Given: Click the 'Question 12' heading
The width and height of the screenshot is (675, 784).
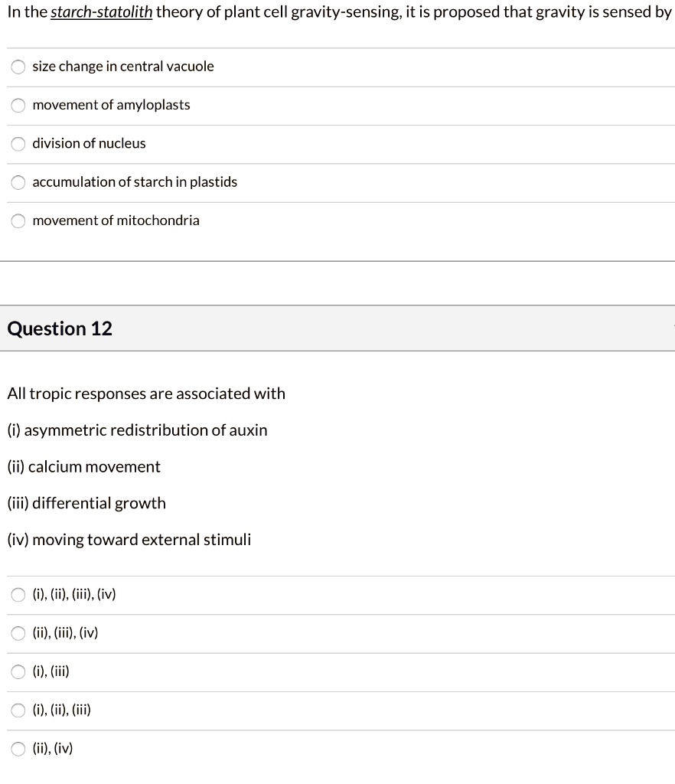Looking at the screenshot, I should (x=60, y=328).
